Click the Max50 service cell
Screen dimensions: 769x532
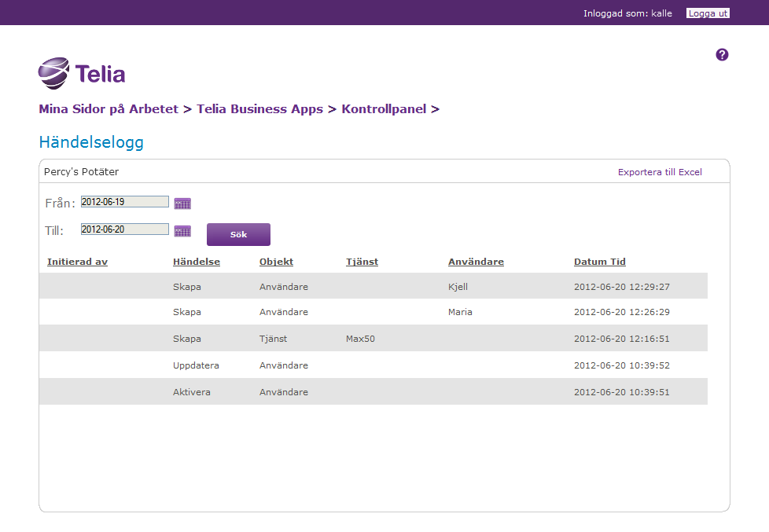[x=360, y=339]
